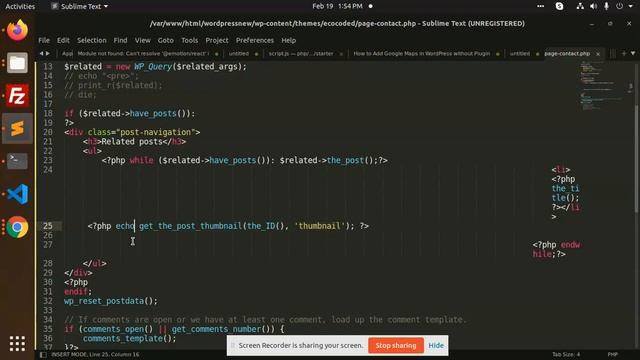This screenshot has height=360, width=640.
Task: Click the Skype tray icon
Action: pos(560,6)
